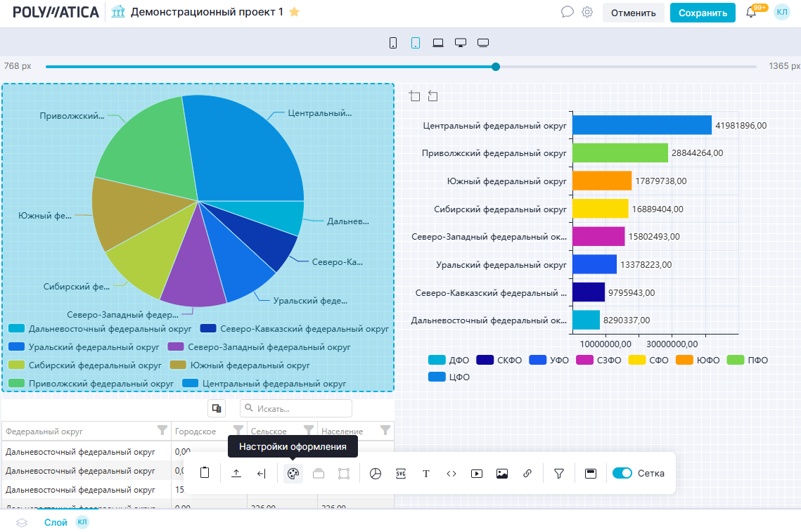
Task: Open the filter funnel tool in toolbar
Action: pos(559,474)
